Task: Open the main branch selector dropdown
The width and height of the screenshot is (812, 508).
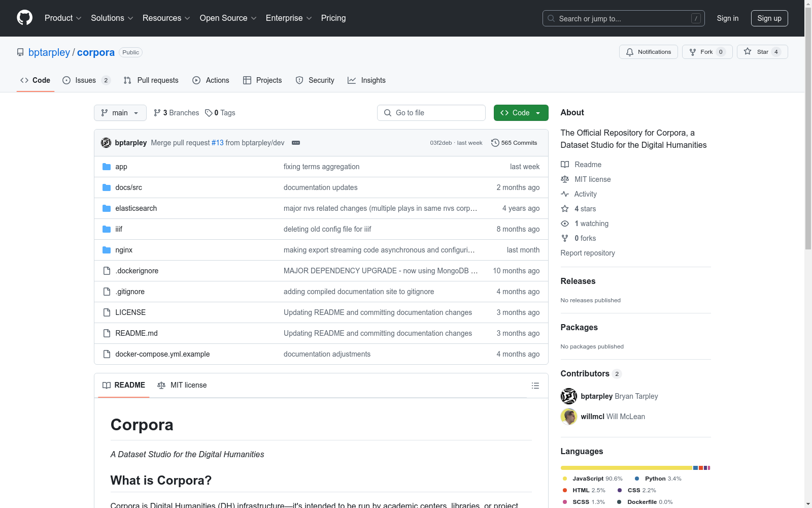Action: click(120, 113)
